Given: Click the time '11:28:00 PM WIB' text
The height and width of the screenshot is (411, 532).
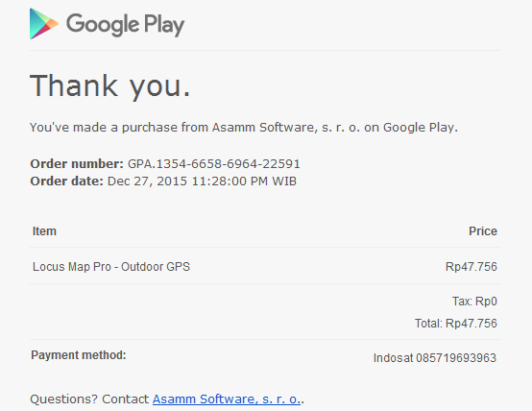Looking at the screenshot, I should coord(244,181).
